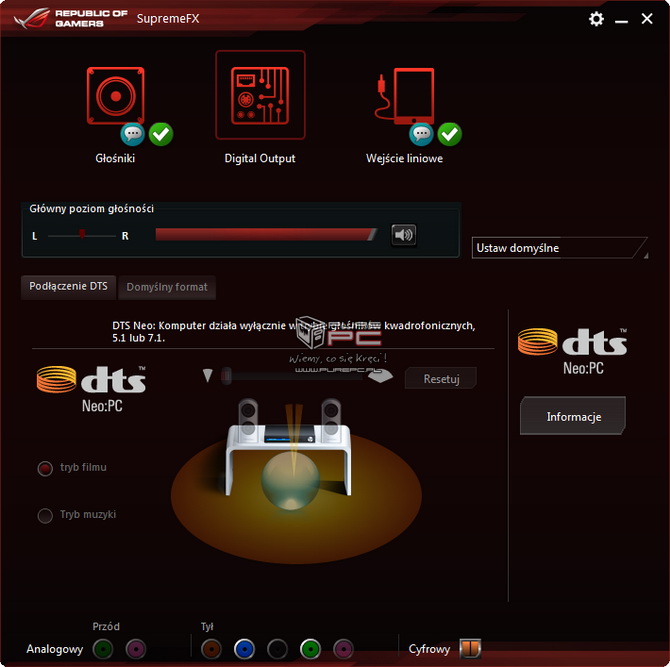The width and height of the screenshot is (670, 667).
Task: Click the blue rear analog jack
Action: tap(244, 649)
